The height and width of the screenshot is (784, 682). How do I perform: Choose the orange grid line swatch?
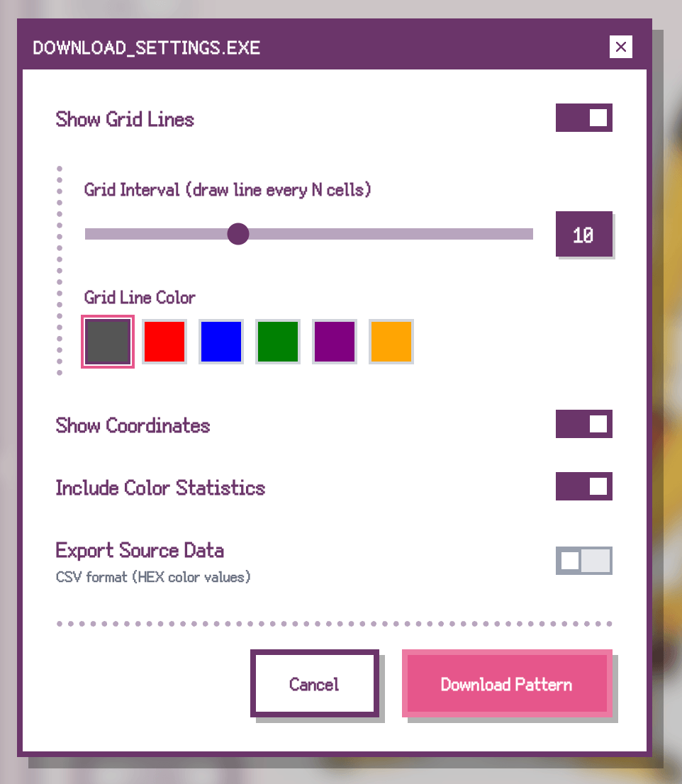coord(391,342)
